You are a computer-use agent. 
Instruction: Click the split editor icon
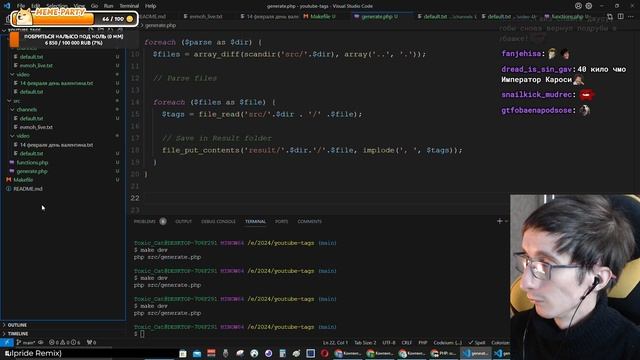point(620,16)
